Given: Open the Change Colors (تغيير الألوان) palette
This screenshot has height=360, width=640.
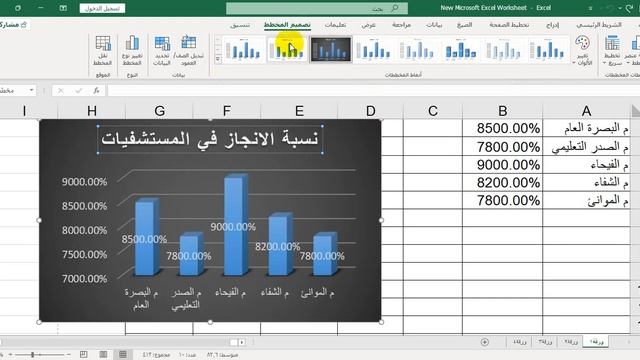Looking at the screenshot, I should (582, 51).
